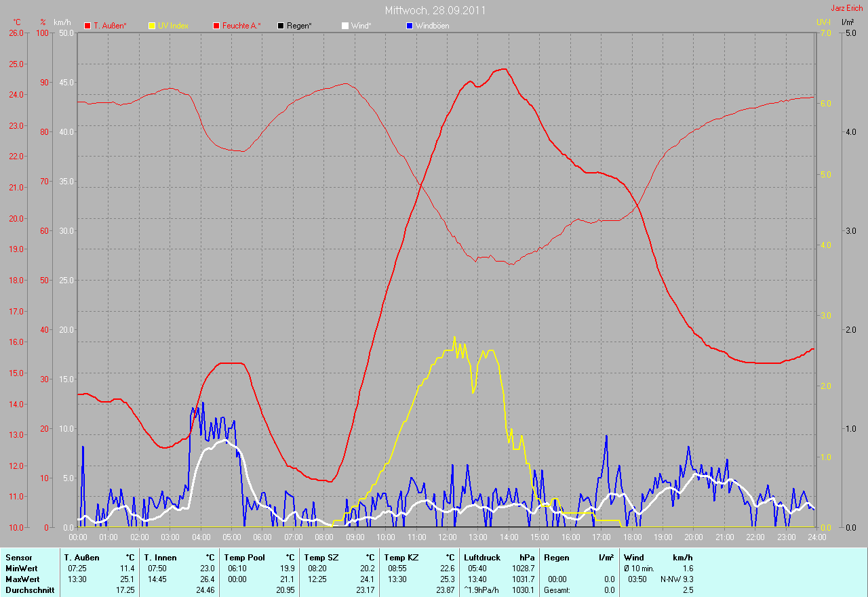Click the pressure trend '^1.9hPa/h'
The image size is (868, 597).
coord(483,590)
